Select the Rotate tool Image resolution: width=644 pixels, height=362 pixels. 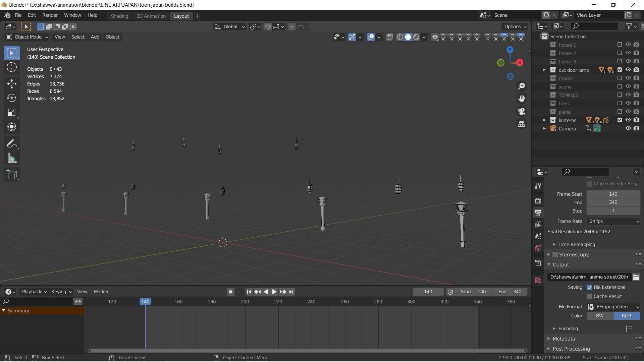tap(12, 98)
